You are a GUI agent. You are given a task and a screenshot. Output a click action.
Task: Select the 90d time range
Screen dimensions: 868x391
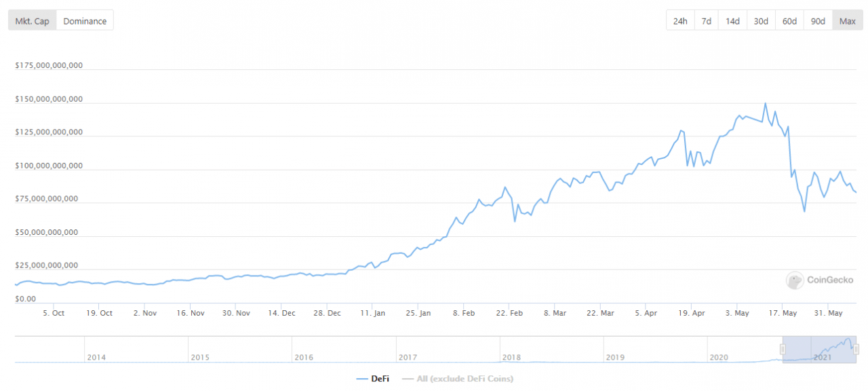point(818,21)
